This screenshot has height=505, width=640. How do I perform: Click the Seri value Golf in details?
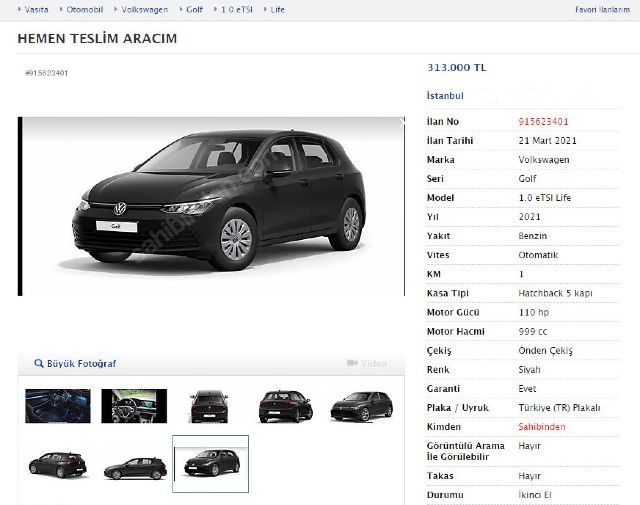tap(527, 178)
